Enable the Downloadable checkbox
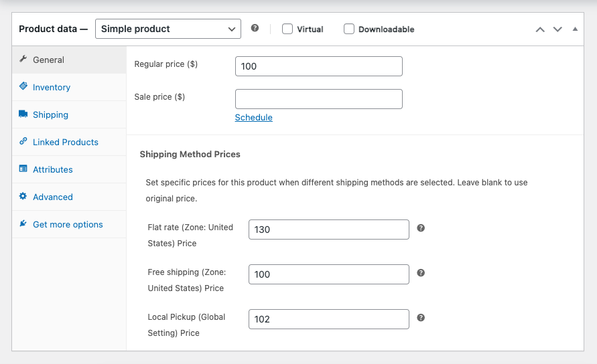Viewport: 597px width, 364px height. coord(349,29)
